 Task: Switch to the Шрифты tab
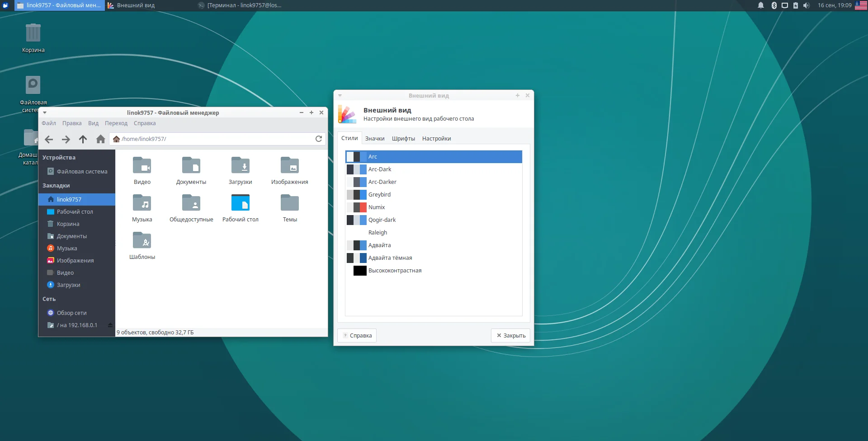pyautogui.click(x=403, y=139)
